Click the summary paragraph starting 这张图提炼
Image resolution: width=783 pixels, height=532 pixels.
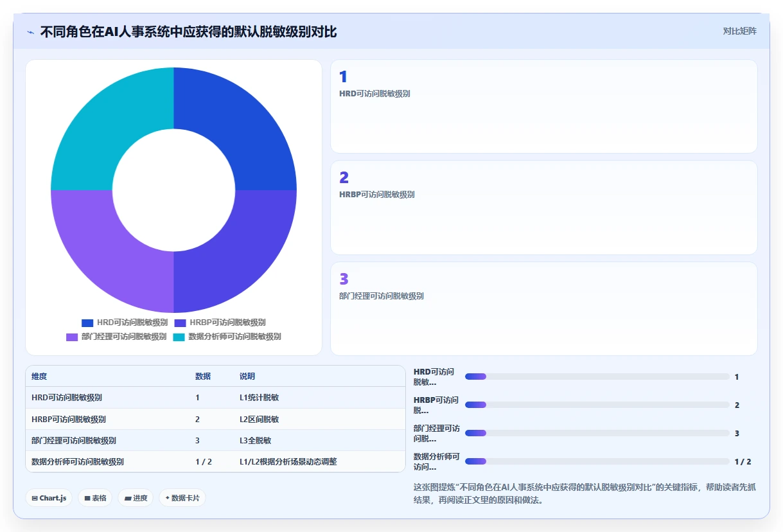click(585, 493)
